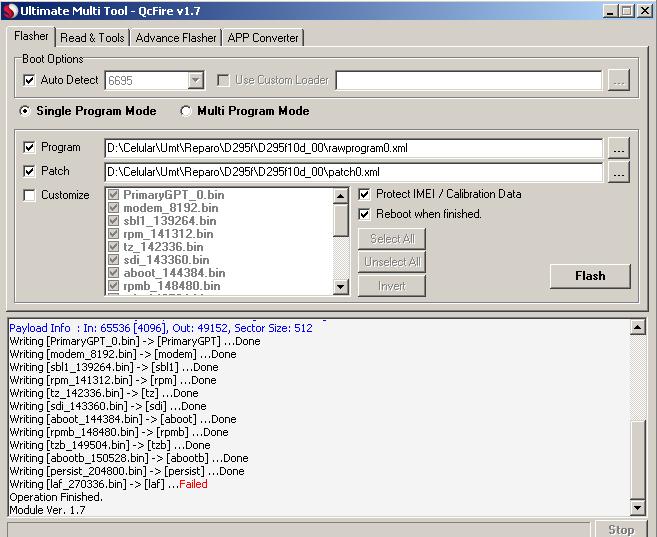Viewport: 657px width, 537px height.
Task: Click partition list scroll down arrow
Action: tap(341, 287)
